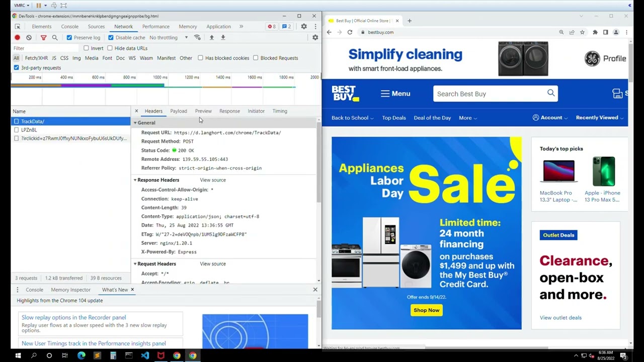The image size is (644, 362).
Task: Expand the More dropdown on Best Buy
Action: 468,118
